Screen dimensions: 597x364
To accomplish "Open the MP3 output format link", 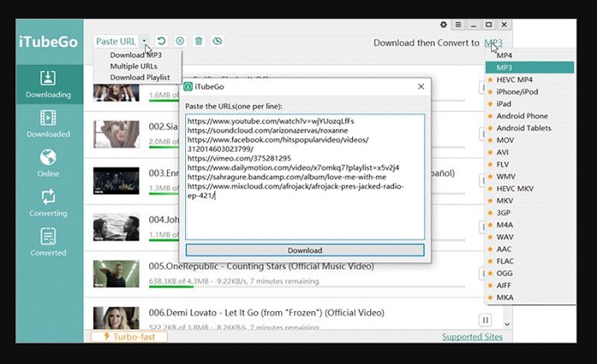I will [x=494, y=43].
